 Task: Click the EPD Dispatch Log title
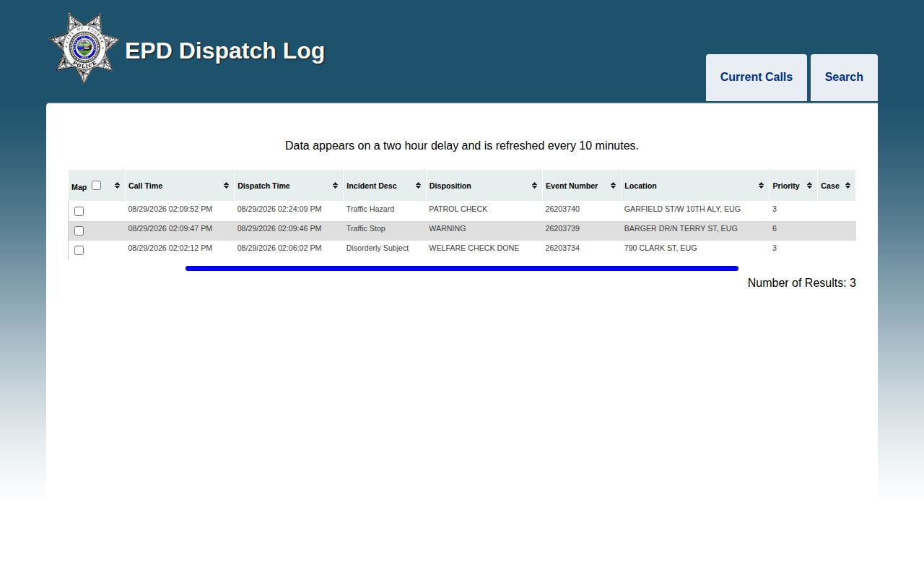225,51
